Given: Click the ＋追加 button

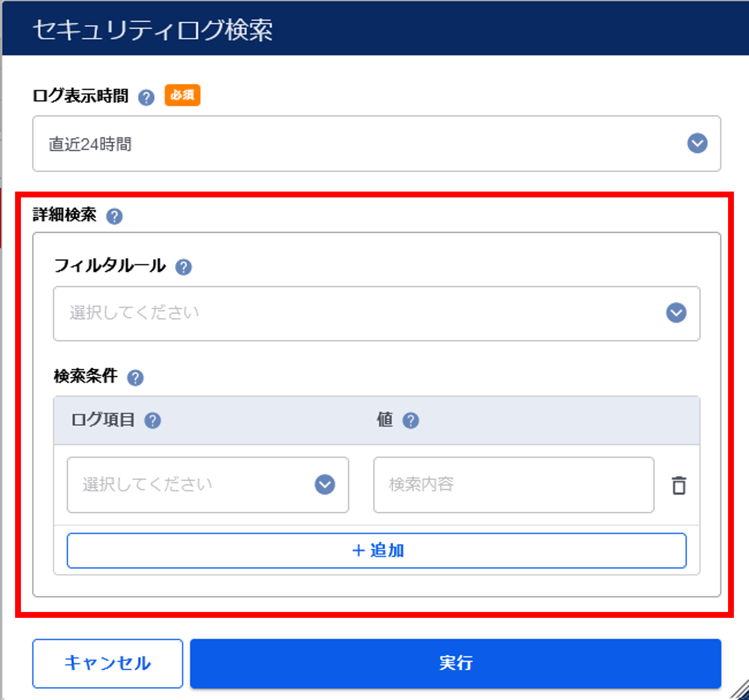Looking at the screenshot, I should coord(377,551).
